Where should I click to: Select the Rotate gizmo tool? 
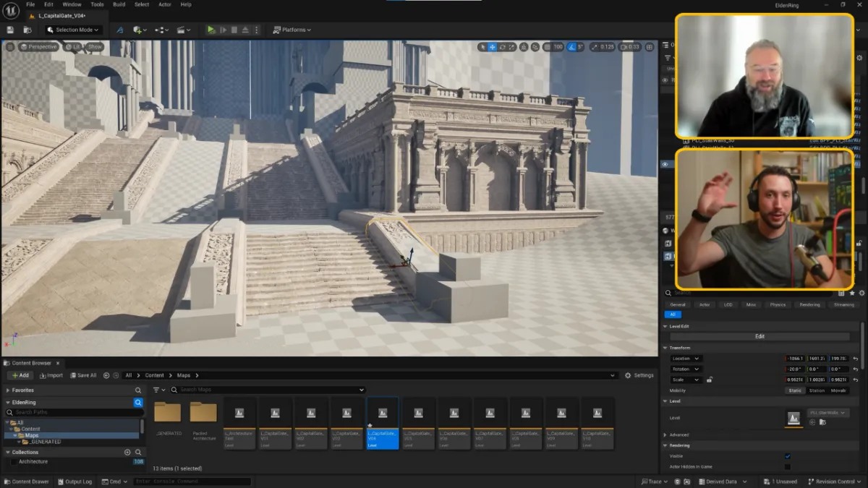pyautogui.click(x=503, y=47)
